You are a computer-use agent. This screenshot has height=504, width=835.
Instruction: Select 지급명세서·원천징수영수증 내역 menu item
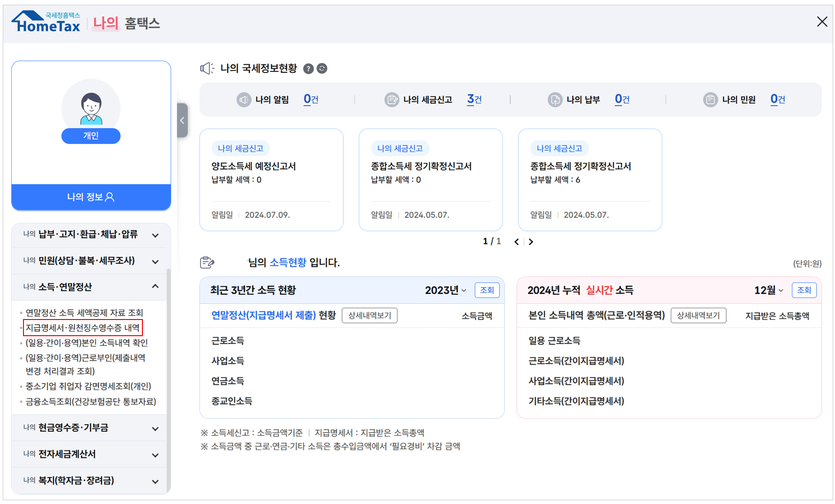click(x=83, y=327)
